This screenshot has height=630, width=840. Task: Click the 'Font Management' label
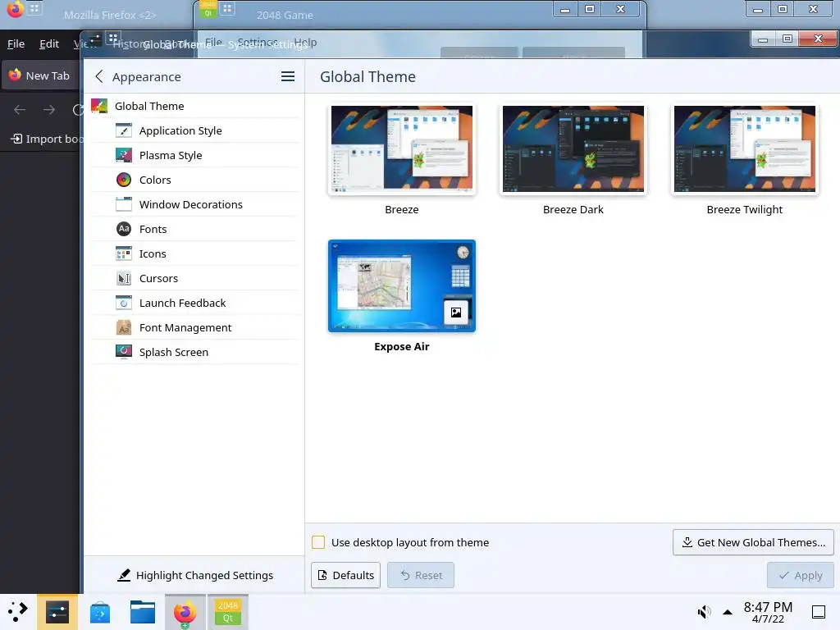(185, 328)
